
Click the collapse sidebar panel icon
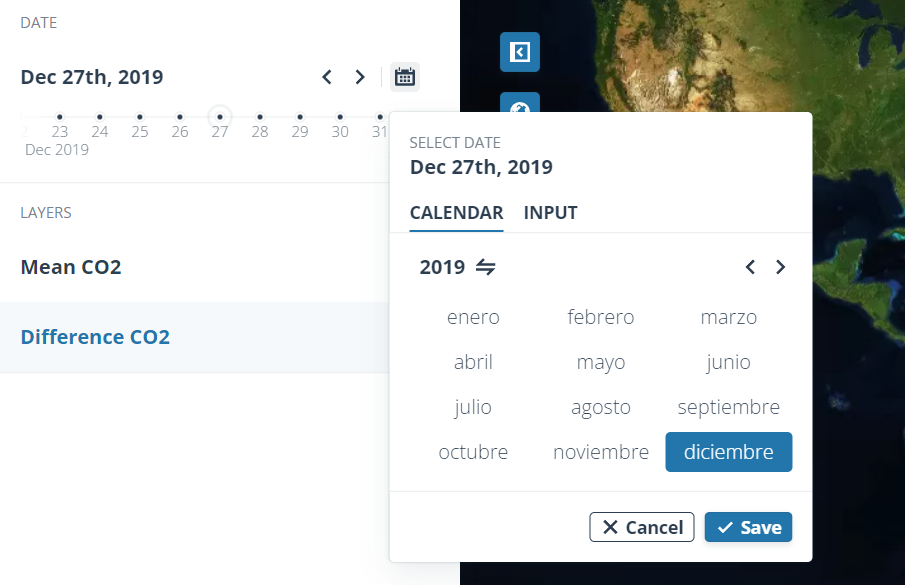519,51
